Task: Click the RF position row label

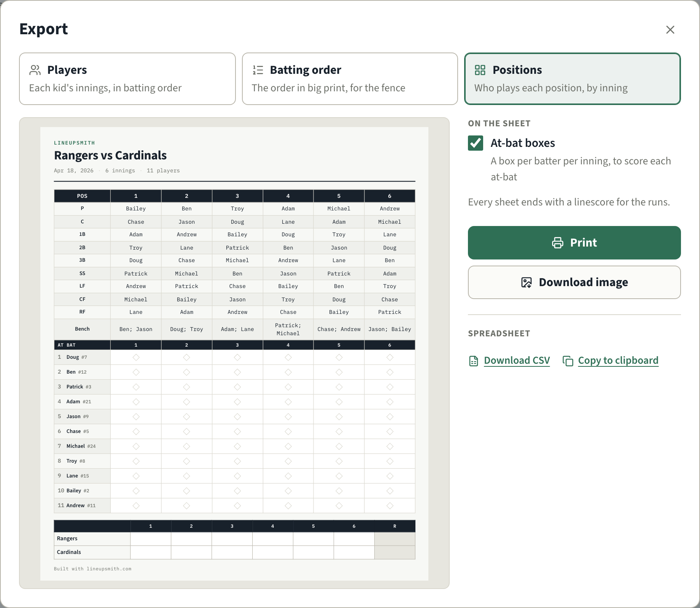Action: tap(82, 312)
